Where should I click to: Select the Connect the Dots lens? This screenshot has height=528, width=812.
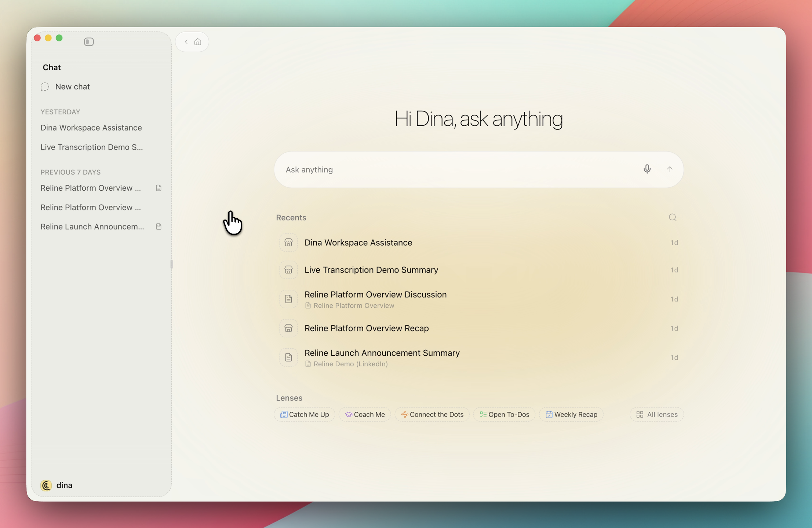tap(432, 414)
